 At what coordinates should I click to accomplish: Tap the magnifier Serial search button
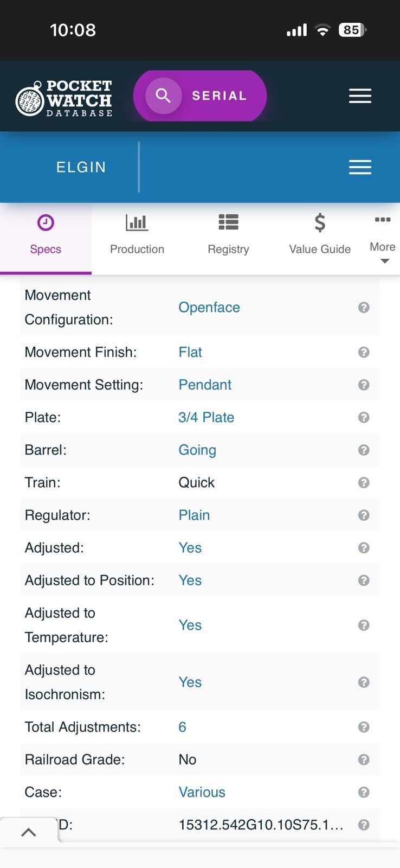pyautogui.click(x=200, y=96)
